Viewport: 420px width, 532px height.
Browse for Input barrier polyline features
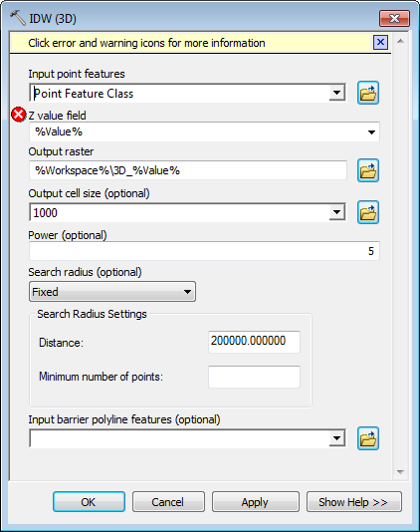pos(368,438)
